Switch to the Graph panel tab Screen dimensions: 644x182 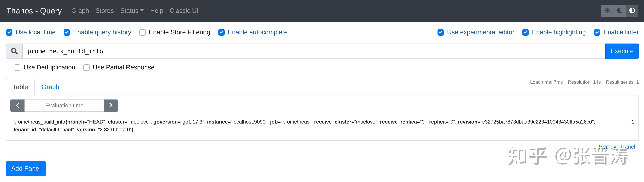pos(50,87)
